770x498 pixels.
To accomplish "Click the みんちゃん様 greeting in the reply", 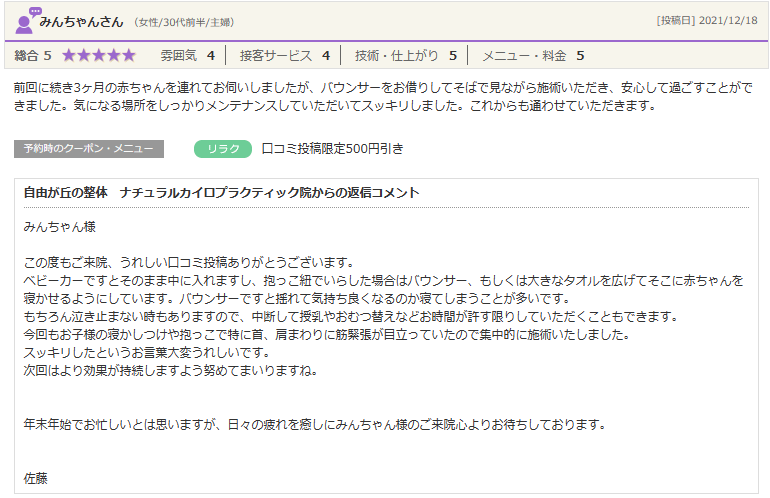I will pos(59,227).
